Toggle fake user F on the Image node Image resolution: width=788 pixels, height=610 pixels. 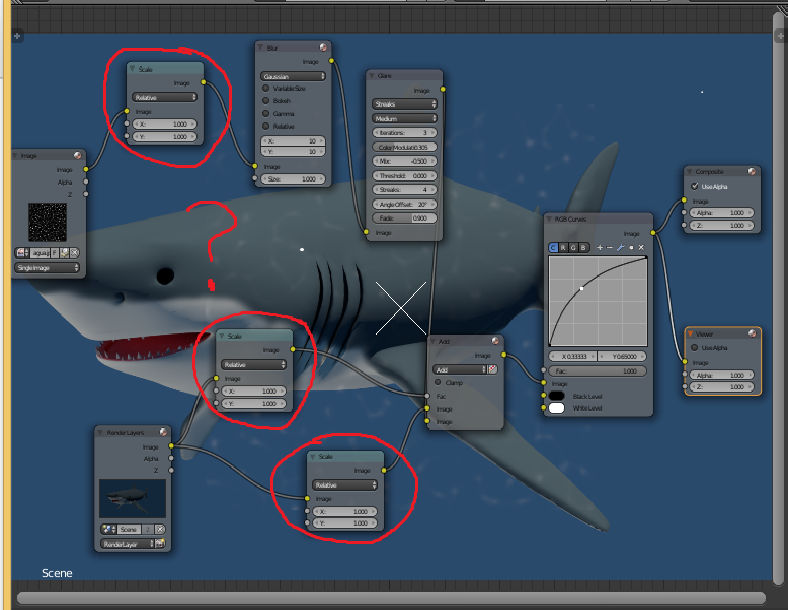[x=55, y=253]
